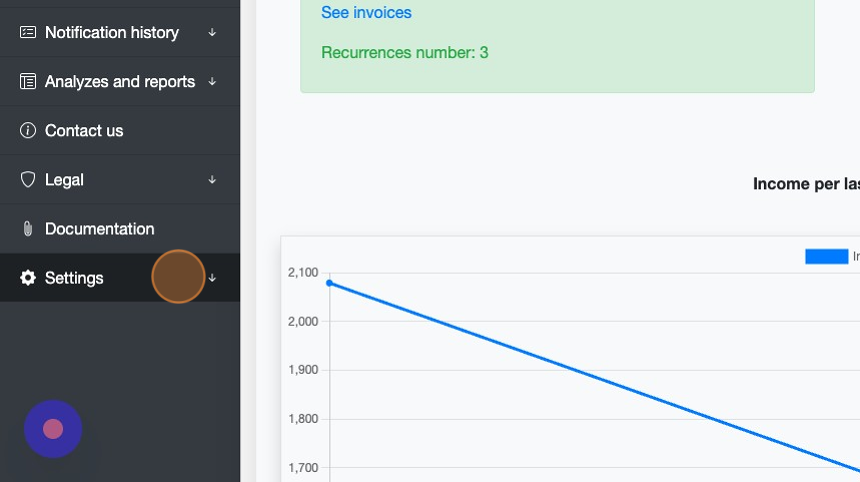This screenshot has height=482, width=860.
Task: Click the Documentation paperclip icon
Action: coord(28,229)
